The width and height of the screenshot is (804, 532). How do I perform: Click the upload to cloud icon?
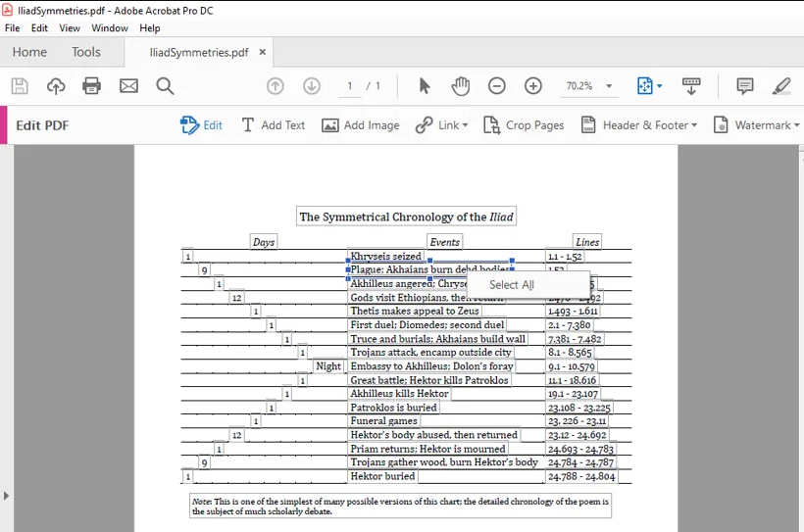(x=56, y=85)
